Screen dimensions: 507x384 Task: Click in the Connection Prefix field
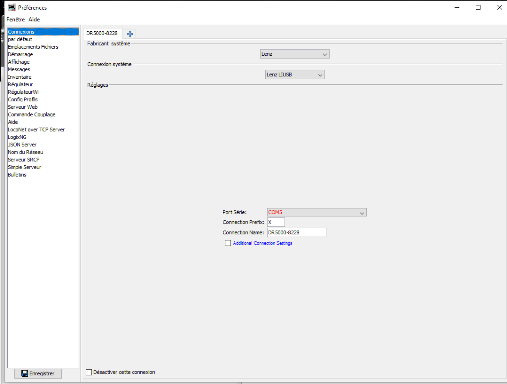[276, 222]
